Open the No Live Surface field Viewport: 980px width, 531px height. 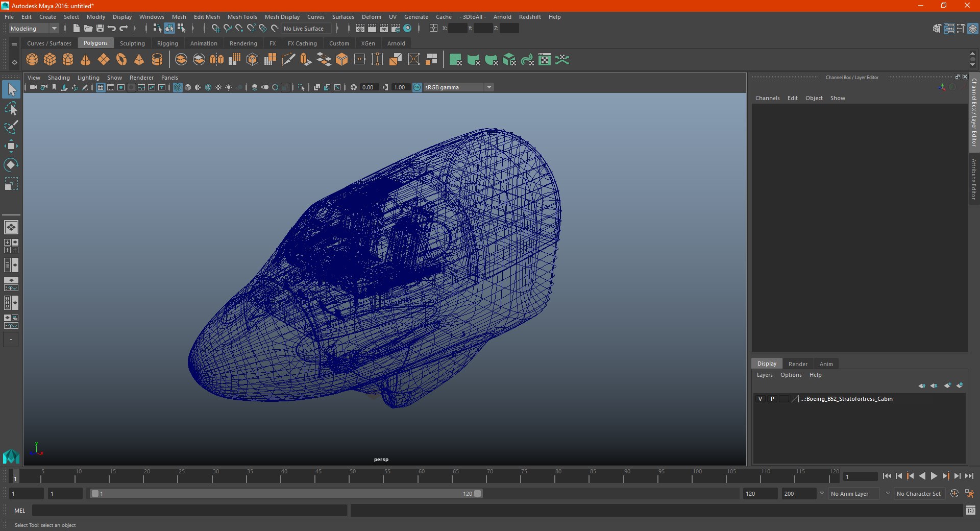tap(306, 29)
